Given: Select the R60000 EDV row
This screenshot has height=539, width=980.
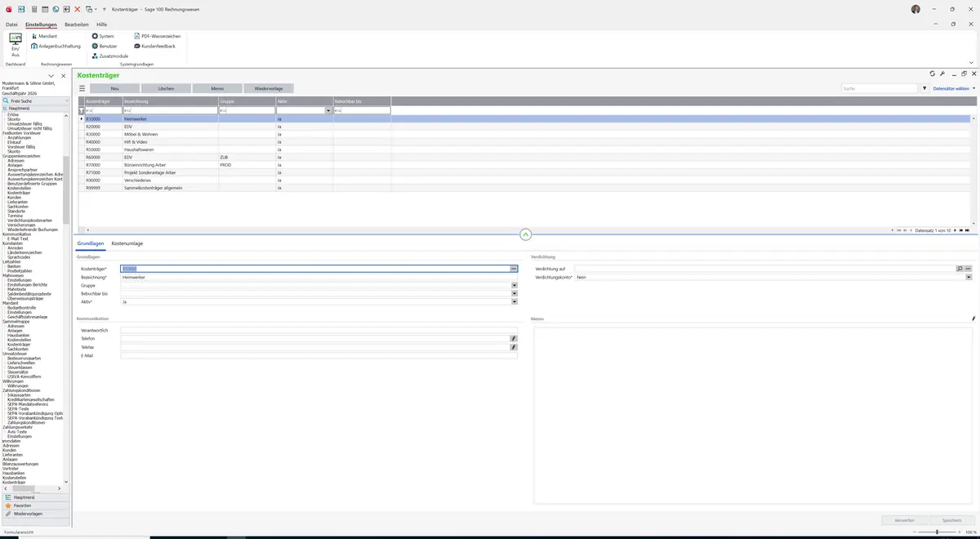Looking at the screenshot, I should (x=524, y=158).
